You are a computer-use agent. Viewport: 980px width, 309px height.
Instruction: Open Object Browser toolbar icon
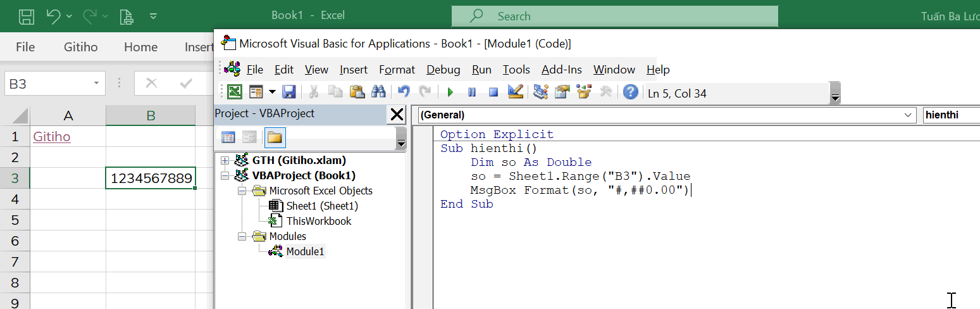pyautogui.click(x=583, y=92)
